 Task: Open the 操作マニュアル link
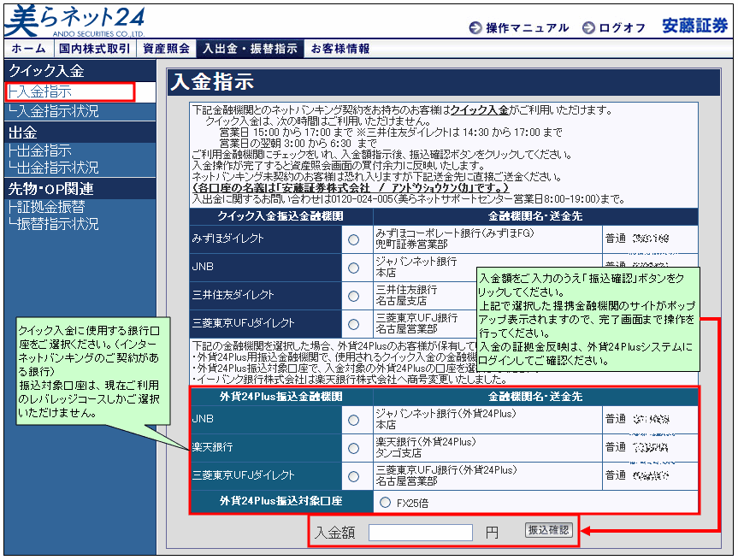(527, 28)
